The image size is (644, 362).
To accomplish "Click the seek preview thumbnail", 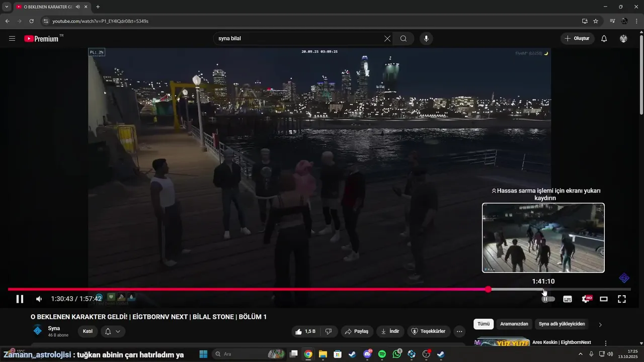I will tap(543, 238).
